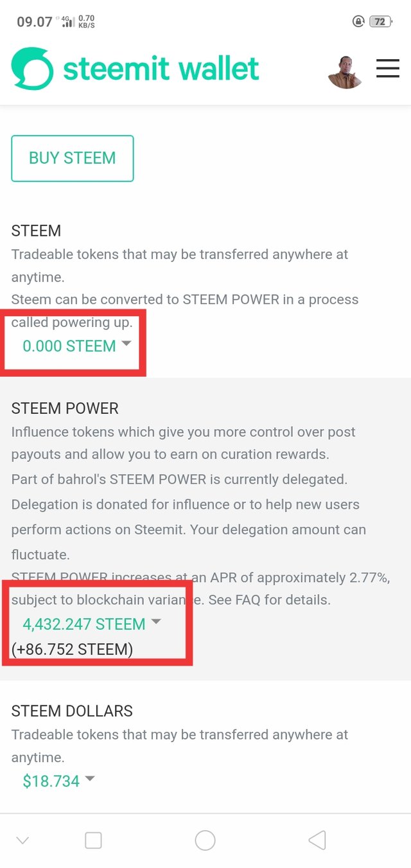The width and height of the screenshot is (411, 868).
Task: Tap the Steemit logo icon
Action: (32, 69)
